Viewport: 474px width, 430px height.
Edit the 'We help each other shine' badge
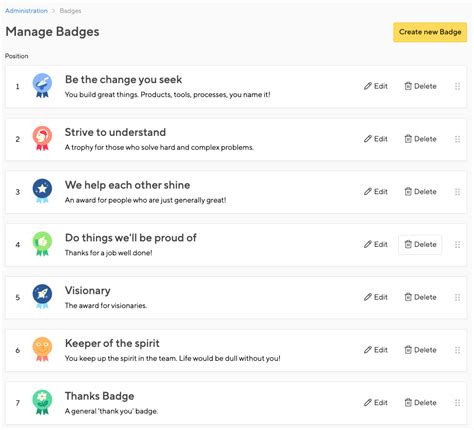tap(376, 191)
